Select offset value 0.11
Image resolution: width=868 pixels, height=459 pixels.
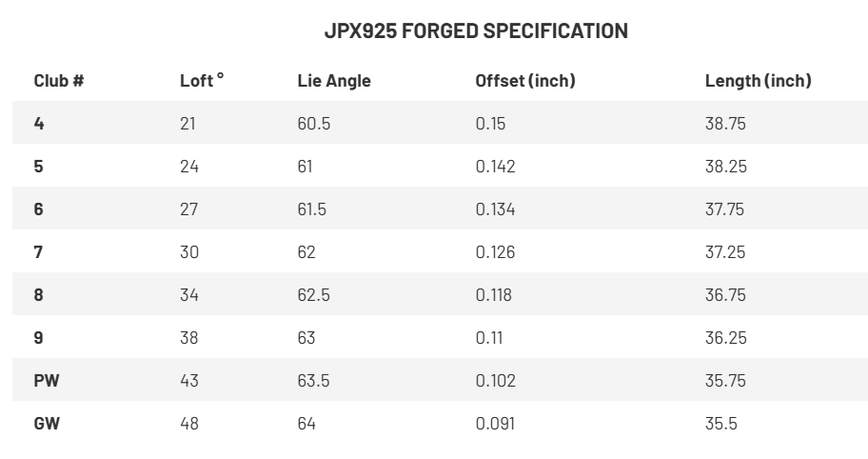pos(489,338)
